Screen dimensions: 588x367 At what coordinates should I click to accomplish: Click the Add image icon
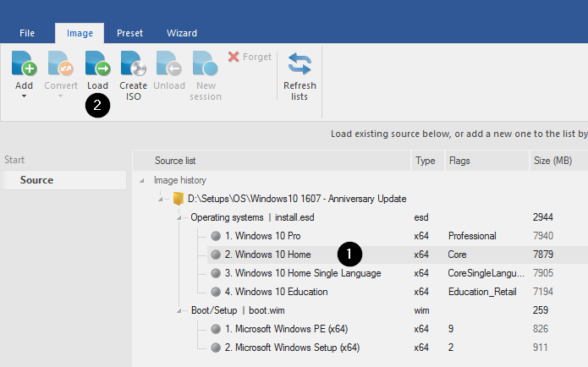coord(24,63)
